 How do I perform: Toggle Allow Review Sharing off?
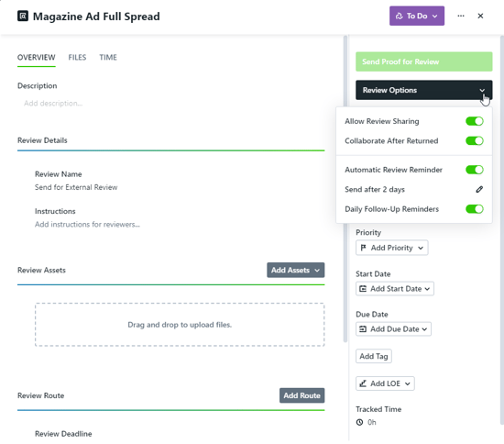click(x=474, y=121)
